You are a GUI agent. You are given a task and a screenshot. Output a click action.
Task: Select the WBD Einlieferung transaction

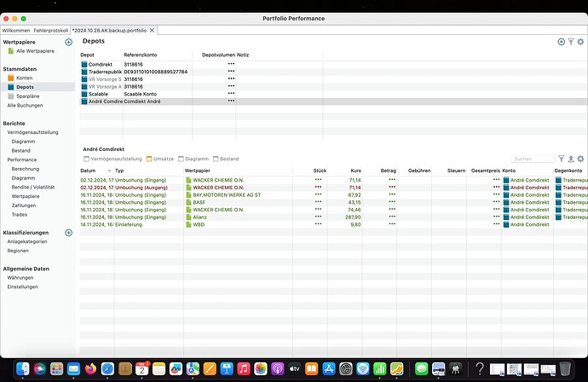[334, 224]
